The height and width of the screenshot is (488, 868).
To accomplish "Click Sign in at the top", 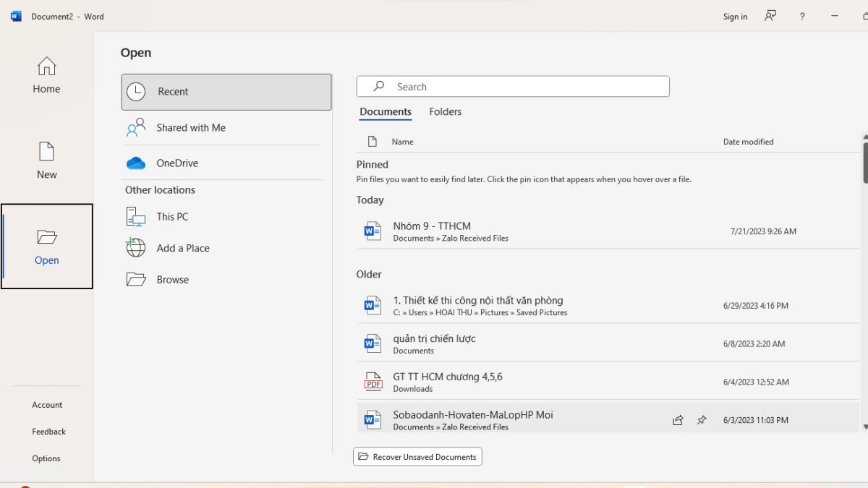I will tap(735, 17).
